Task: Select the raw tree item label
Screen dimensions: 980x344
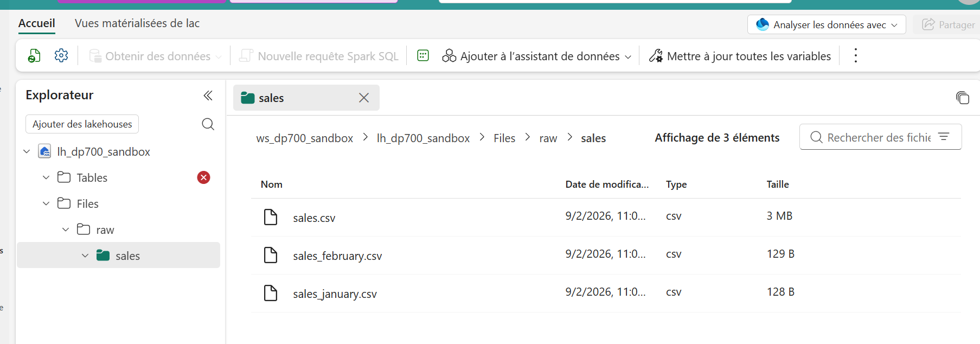Action: pos(105,230)
